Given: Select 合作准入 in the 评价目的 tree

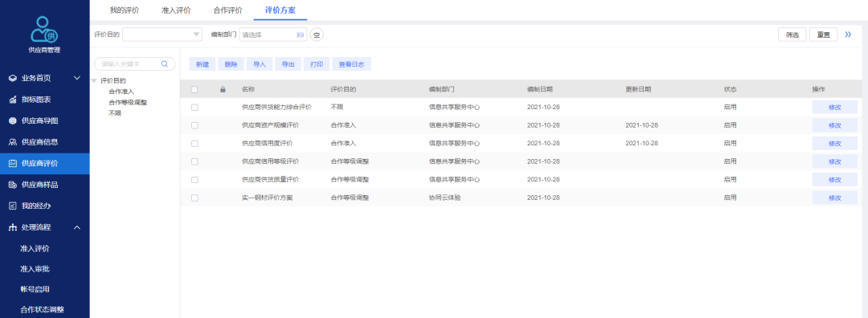Looking at the screenshot, I should pos(121,92).
